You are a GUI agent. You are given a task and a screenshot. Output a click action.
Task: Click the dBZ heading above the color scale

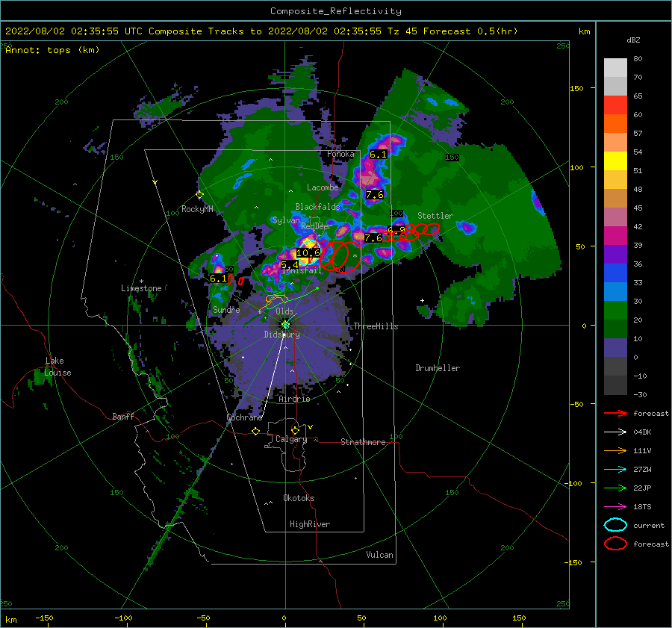pyautogui.click(x=633, y=40)
